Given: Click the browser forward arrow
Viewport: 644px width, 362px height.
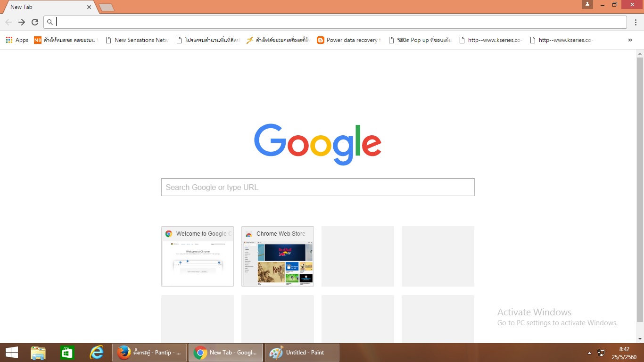Looking at the screenshot, I should [22, 22].
